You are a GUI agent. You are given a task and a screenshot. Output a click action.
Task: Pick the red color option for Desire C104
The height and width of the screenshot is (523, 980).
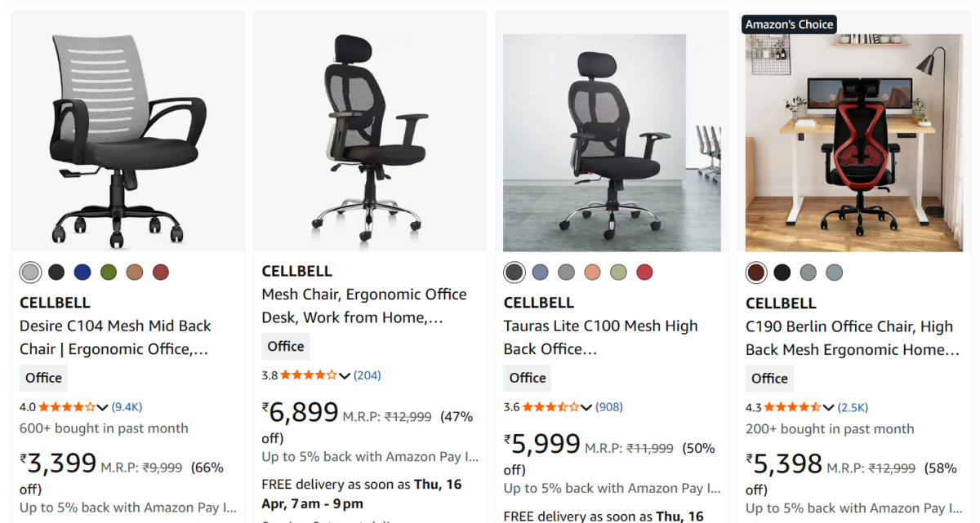point(161,272)
